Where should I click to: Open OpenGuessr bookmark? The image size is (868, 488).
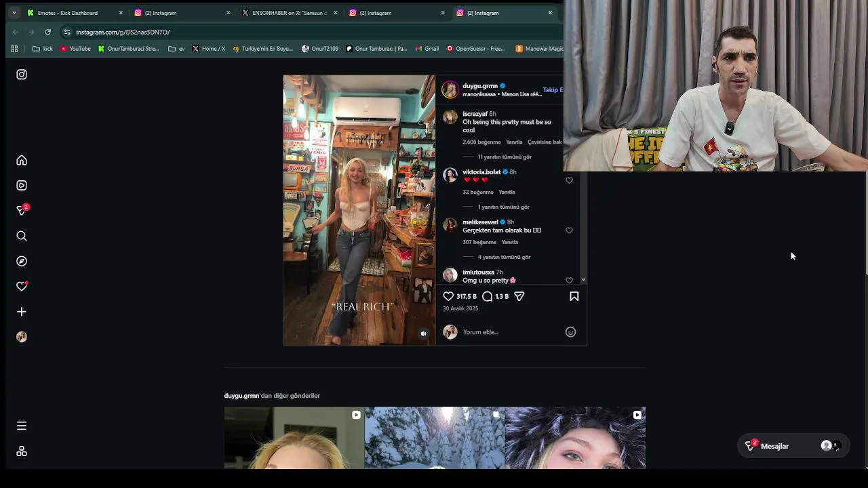pyautogui.click(x=475, y=49)
